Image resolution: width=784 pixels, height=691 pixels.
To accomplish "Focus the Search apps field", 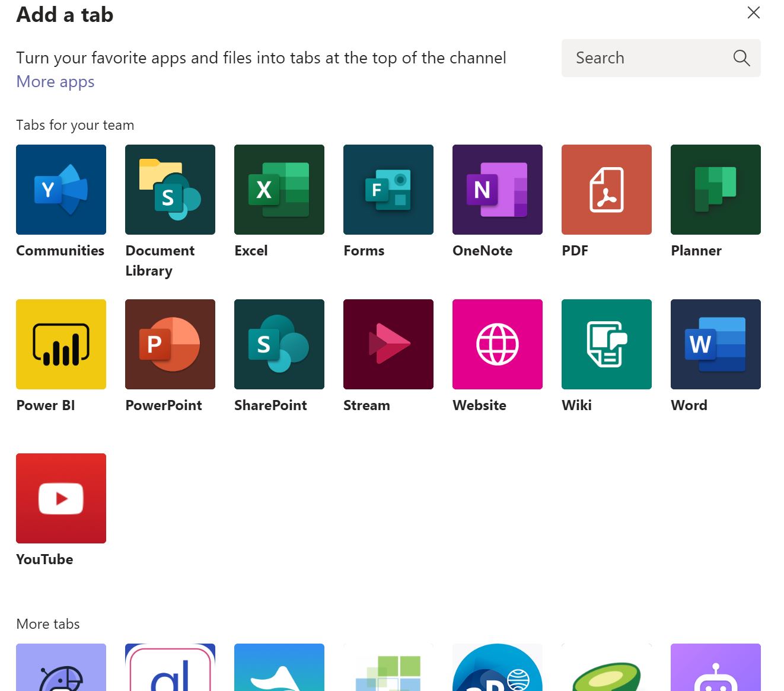I will [x=661, y=58].
